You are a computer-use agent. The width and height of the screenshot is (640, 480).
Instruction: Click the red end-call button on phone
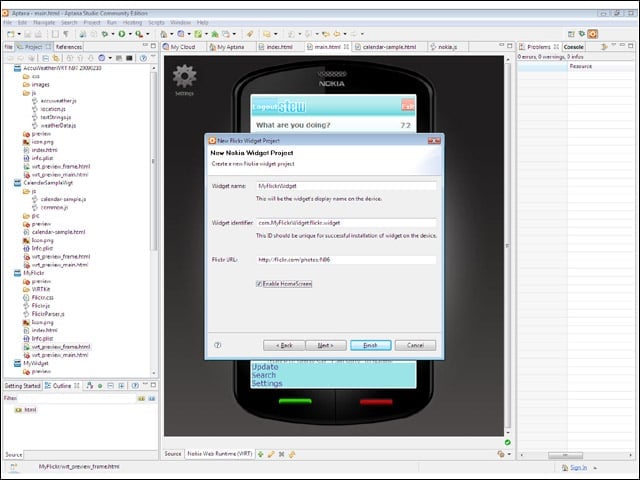pyautogui.click(x=376, y=402)
